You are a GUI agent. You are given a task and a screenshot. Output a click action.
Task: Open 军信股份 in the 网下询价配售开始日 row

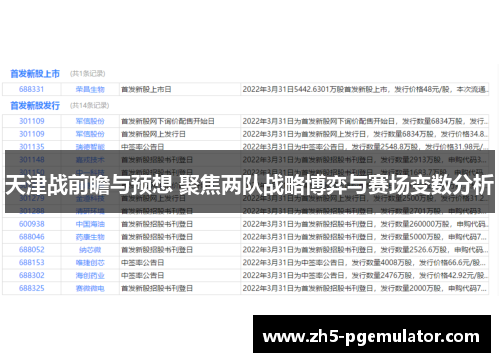point(90,121)
